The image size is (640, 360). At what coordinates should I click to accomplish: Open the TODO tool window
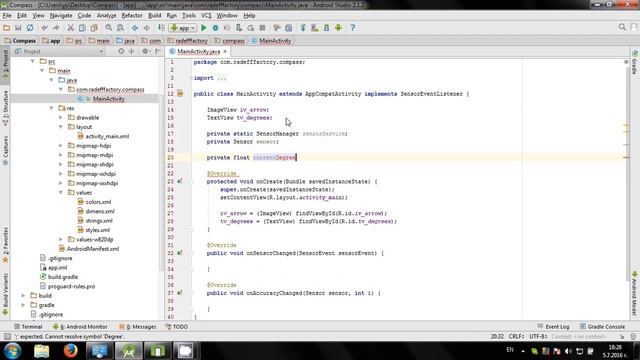point(176,327)
